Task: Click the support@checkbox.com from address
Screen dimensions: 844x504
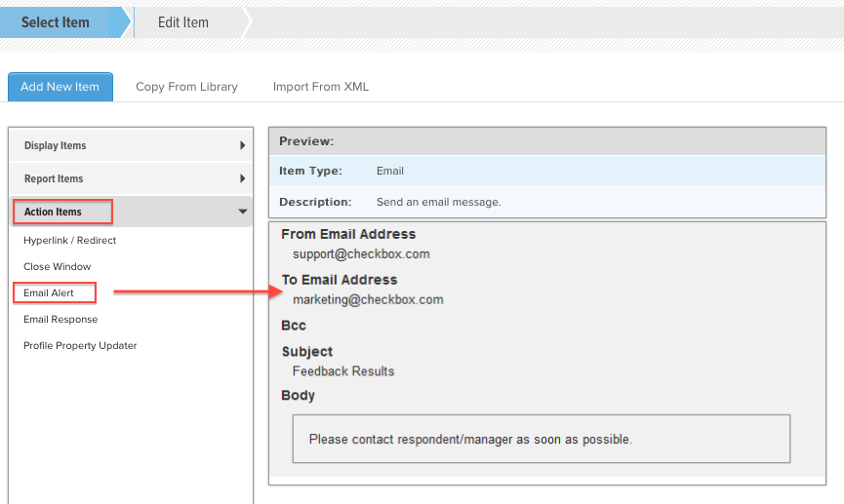Action: (361, 253)
